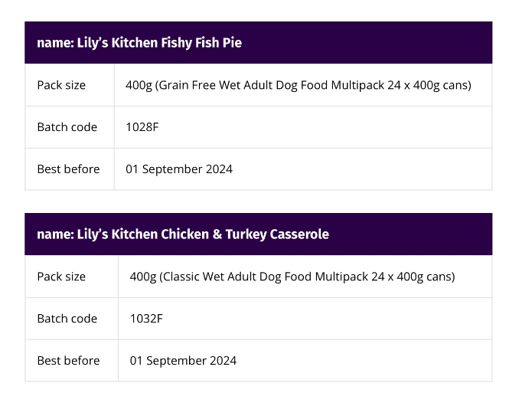Select Batch code label in Chicken & Turkey table
Image resolution: width=532 pixels, height=403 pixels.
tap(67, 319)
